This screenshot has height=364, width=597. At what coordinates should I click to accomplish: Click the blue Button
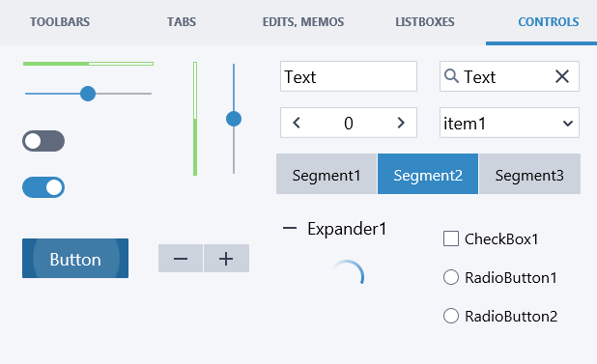tap(75, 258)
